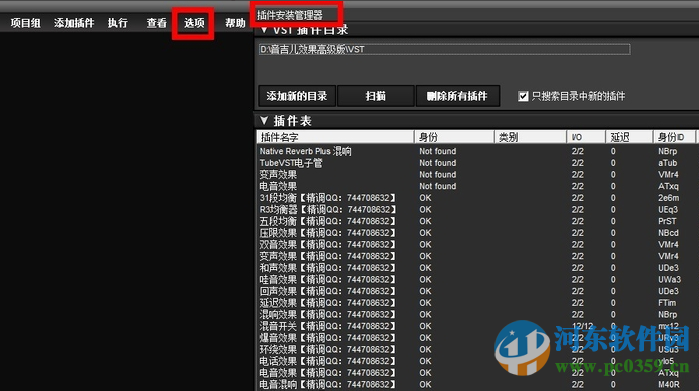Viewport: 699px width, 391px height.
Task: Select the 电音混响 plugin row
Action: [477, 384]
